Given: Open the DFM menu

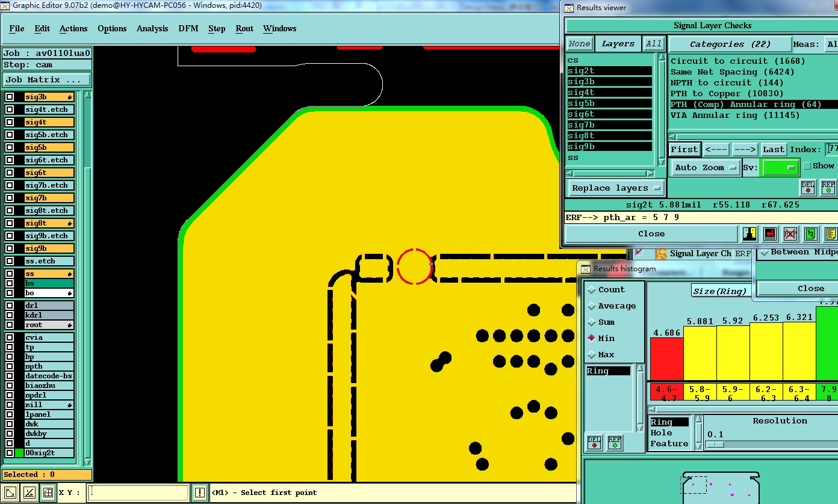Looking at the screenshot, I should (188, 28).
